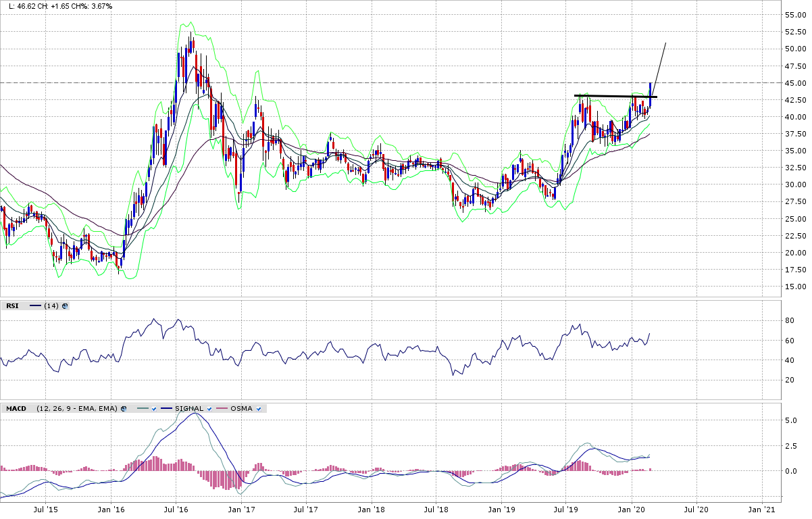812x519 pixels.
Task: Click the RSI indicator label
Action: click(12, 306)
